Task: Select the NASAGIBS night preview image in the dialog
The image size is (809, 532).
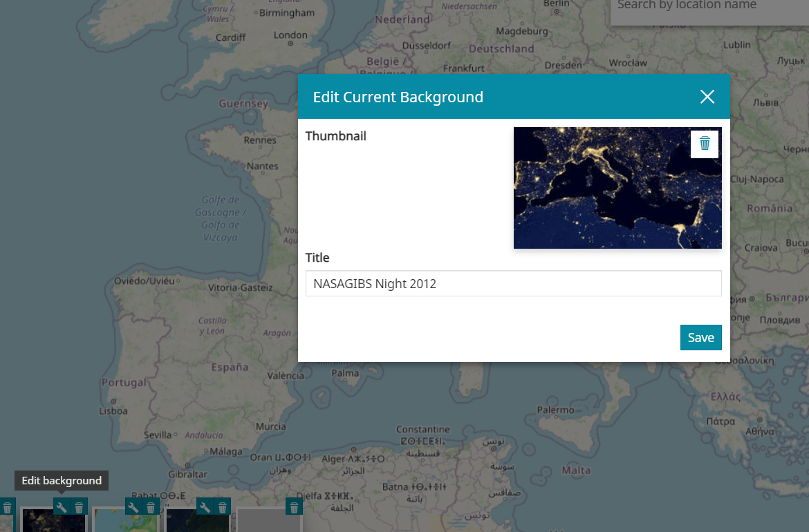Action: click(x=608, y=200)
